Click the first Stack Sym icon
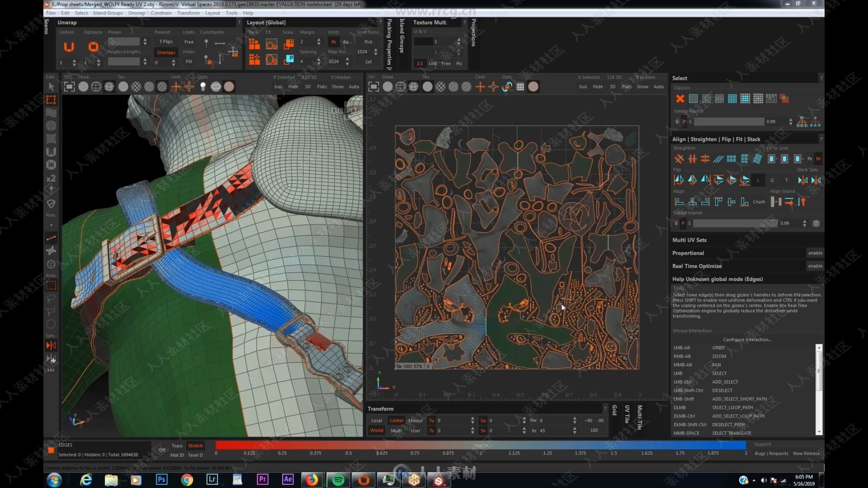 (803, 180)
